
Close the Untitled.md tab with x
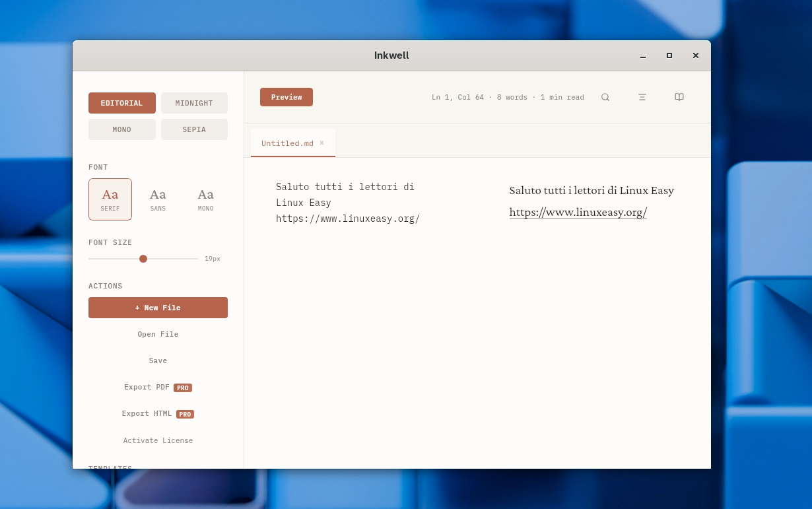pos(322,143)
